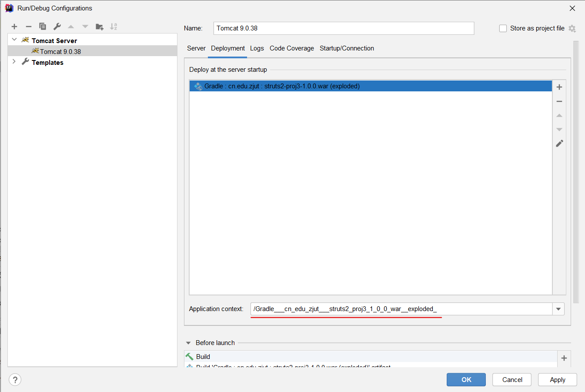The width and height of the screenshot is (585, 392).
Task: Click the Cancel button
Action: pyautogui.click(x=512, y=380)
